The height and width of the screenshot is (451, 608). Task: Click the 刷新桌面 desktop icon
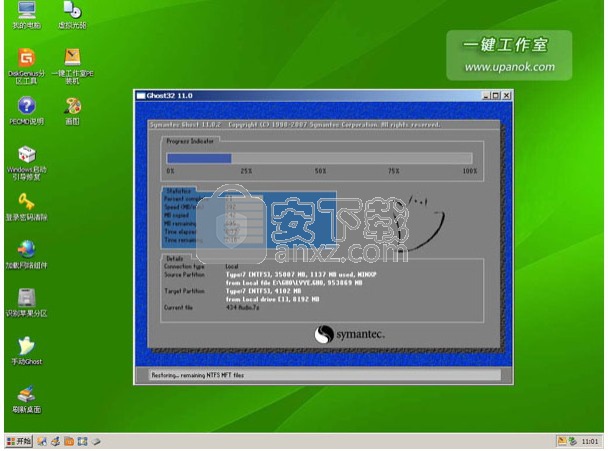tap(26, 399)
